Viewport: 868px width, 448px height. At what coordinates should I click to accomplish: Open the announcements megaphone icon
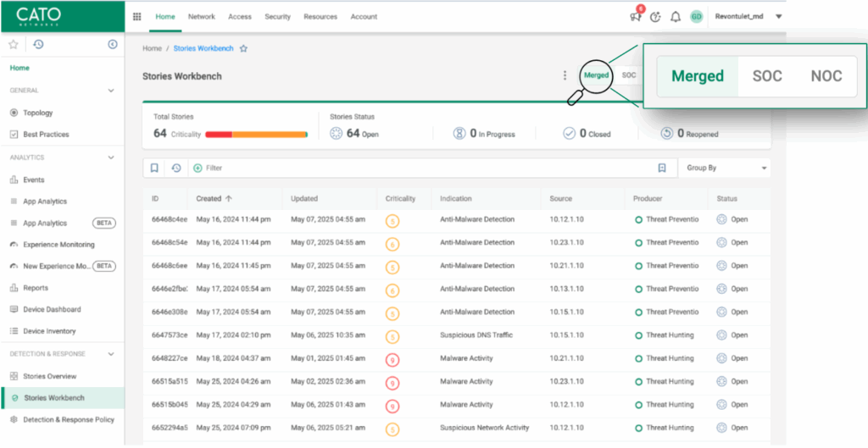[635, 16]
